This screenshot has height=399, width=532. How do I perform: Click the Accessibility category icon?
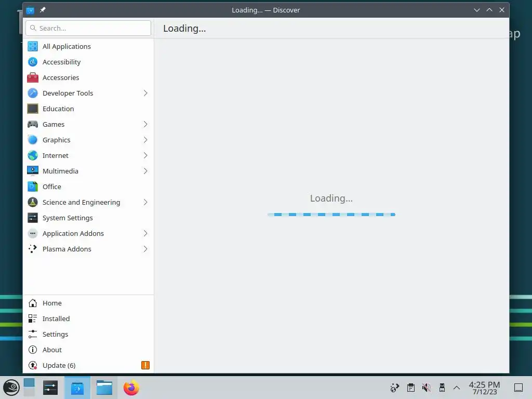(33, 62)
